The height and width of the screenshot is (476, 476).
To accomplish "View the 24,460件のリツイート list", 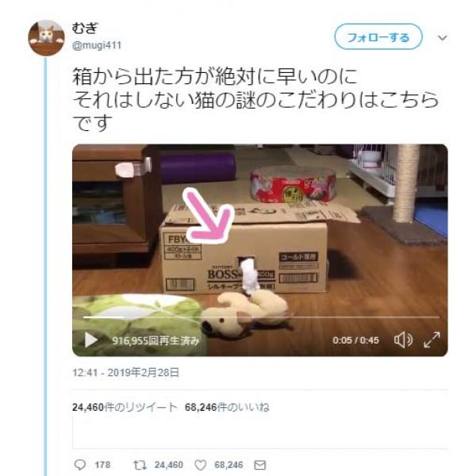I will click(125, 407).
